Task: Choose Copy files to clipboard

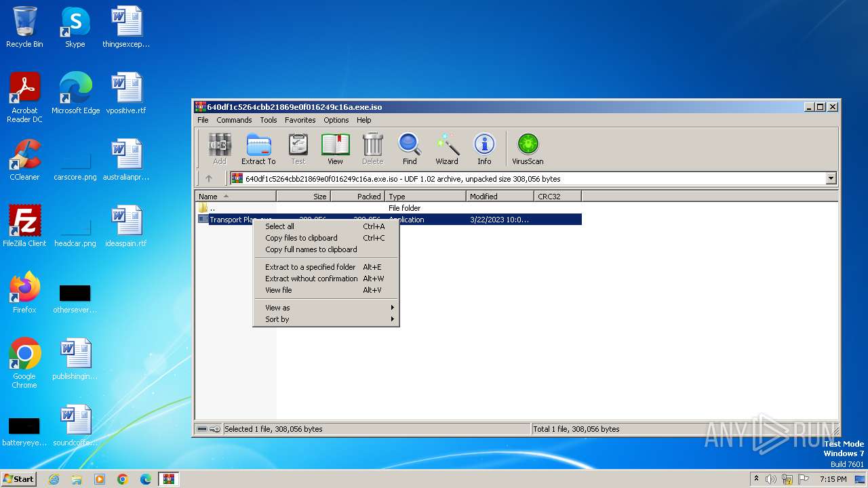Action: coord(326,238)
